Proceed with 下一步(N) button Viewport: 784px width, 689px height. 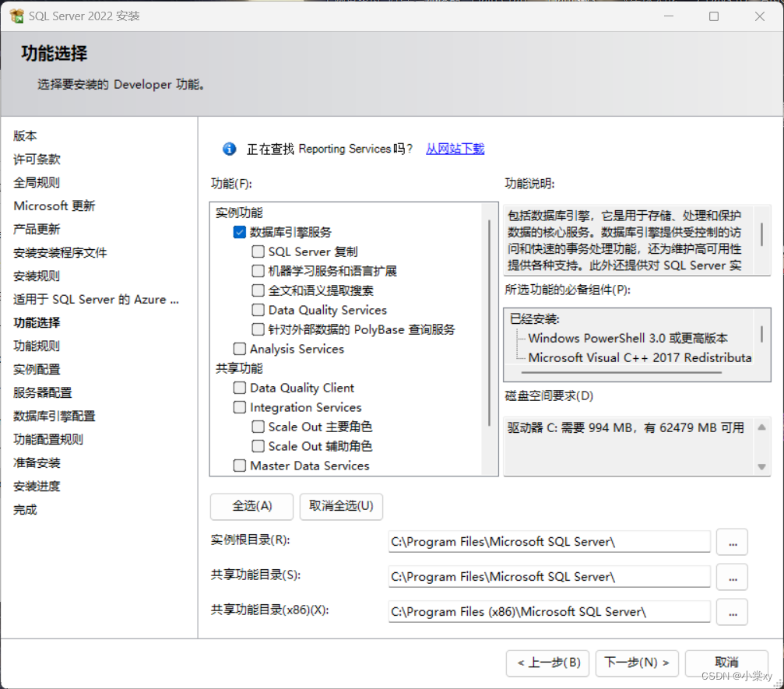coord(637,663)
